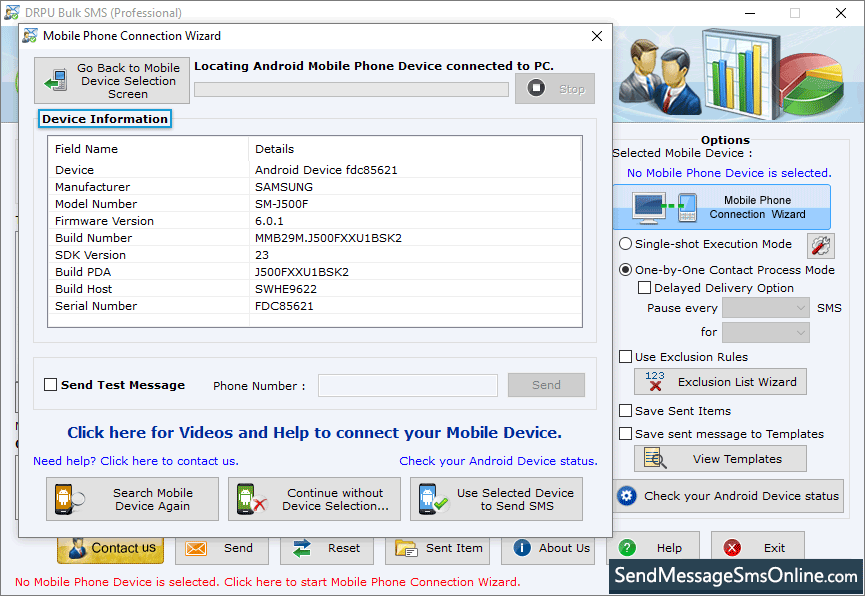Click the red Exit X icon
This screenshot has height=596, width=865.
(732, 547)
